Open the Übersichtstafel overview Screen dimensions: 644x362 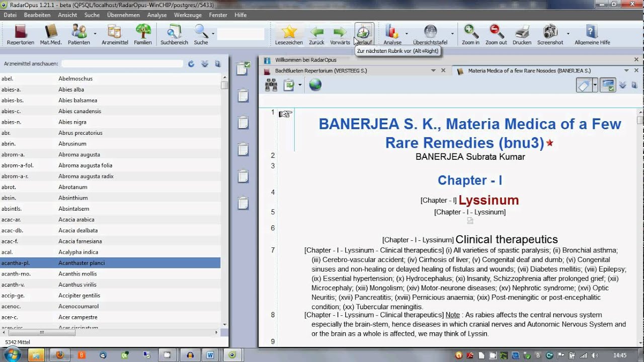430,34
